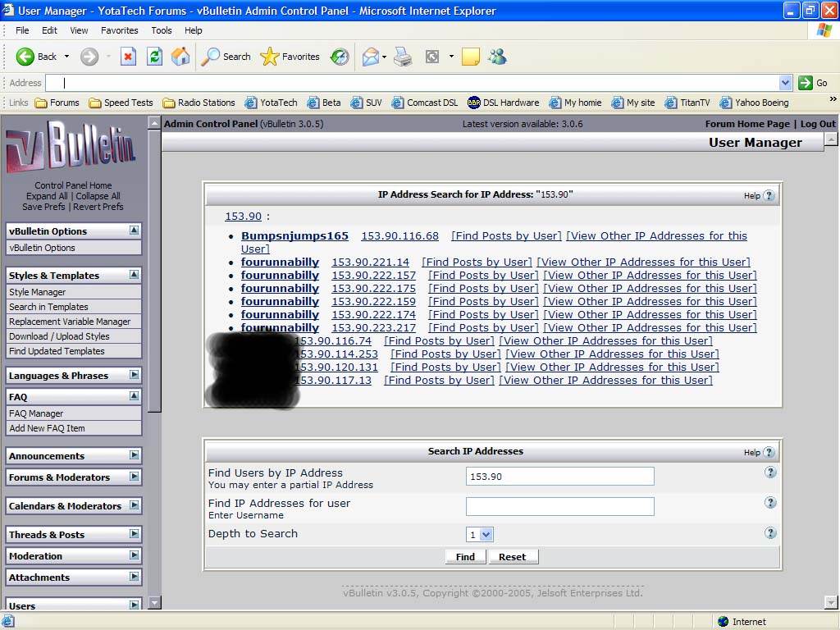Open the YotaTech link shortcut
Viewport: 840px width, 630px height.
tap(271, 103)
